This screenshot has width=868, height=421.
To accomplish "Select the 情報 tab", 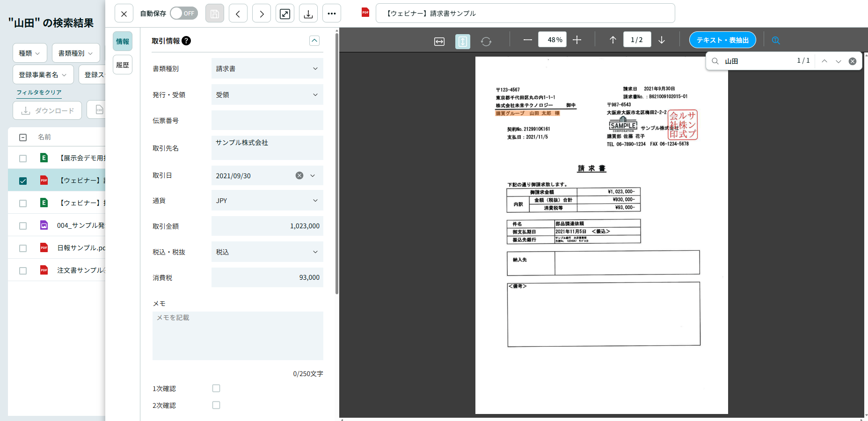I will point(123,41).
